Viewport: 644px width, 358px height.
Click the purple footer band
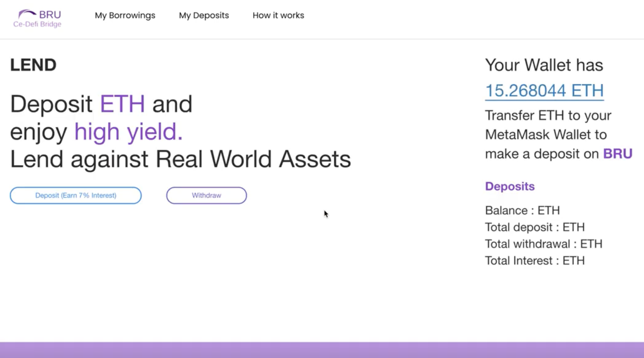point(322,350)
